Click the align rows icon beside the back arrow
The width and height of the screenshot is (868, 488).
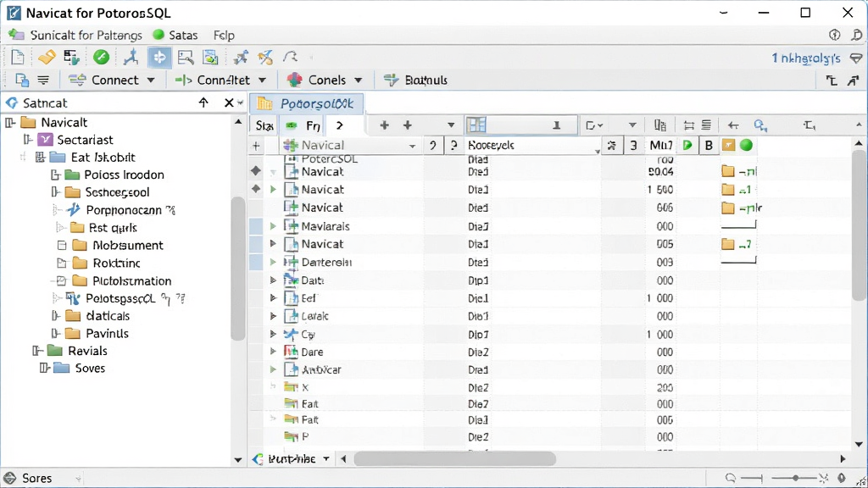pyautogui.click(x=706, y=125)
